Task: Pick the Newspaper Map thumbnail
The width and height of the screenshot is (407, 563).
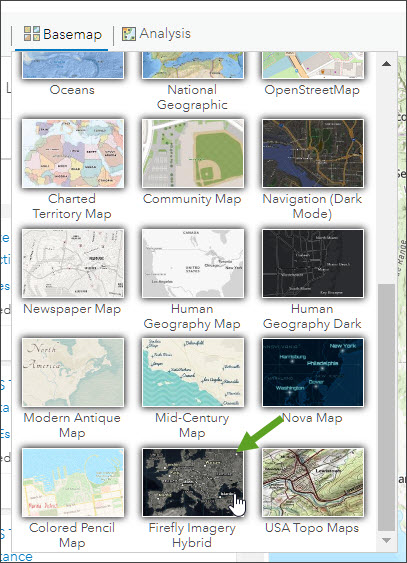Action: 73,264
